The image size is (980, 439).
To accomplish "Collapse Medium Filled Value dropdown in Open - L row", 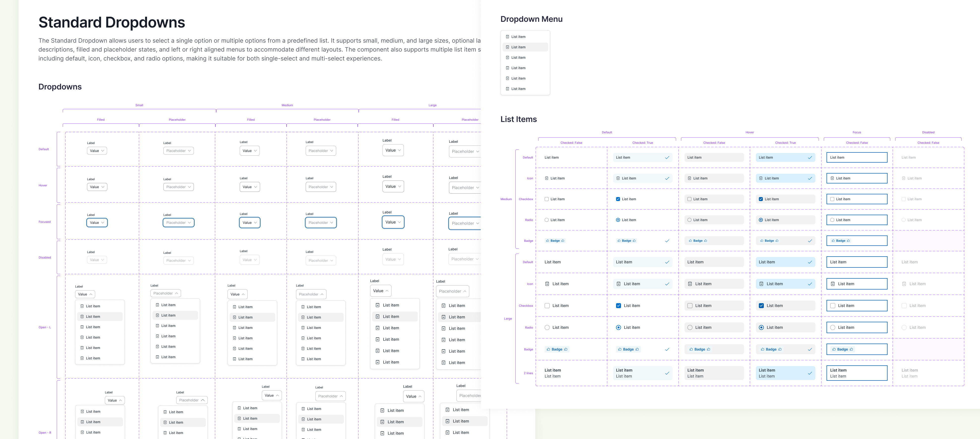I will point(238,294).
